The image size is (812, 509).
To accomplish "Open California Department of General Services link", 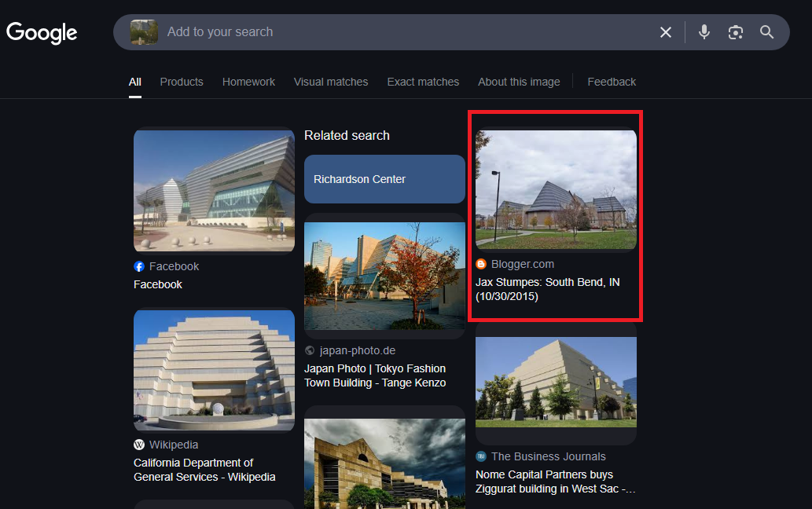I will click(x=204, y=470).
